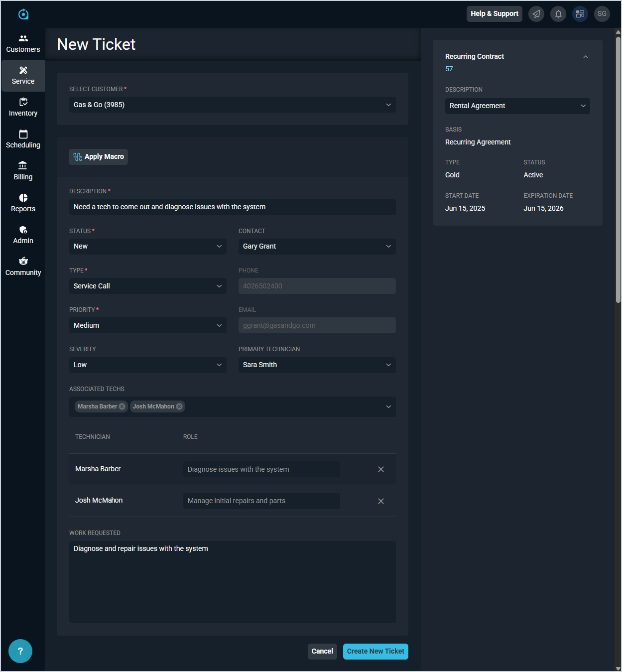Screen dimensions: 622x672
Task: Click the paper plane icon in header
Action: pyautogui.click(x=536, y=14)
